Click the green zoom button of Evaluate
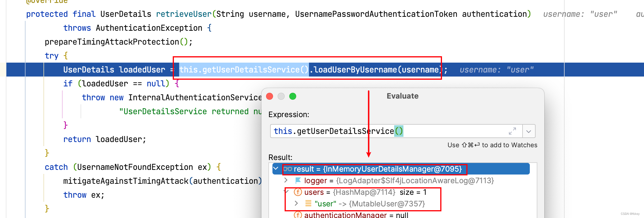This screenshot has height=218, width=644. click(x=293, y=96)
